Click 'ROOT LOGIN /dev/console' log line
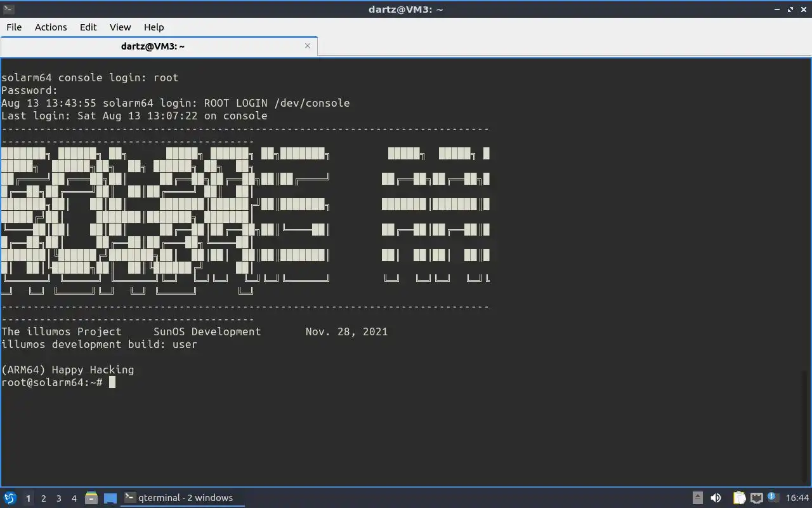812x508 pixels. [x=176, y=103]
